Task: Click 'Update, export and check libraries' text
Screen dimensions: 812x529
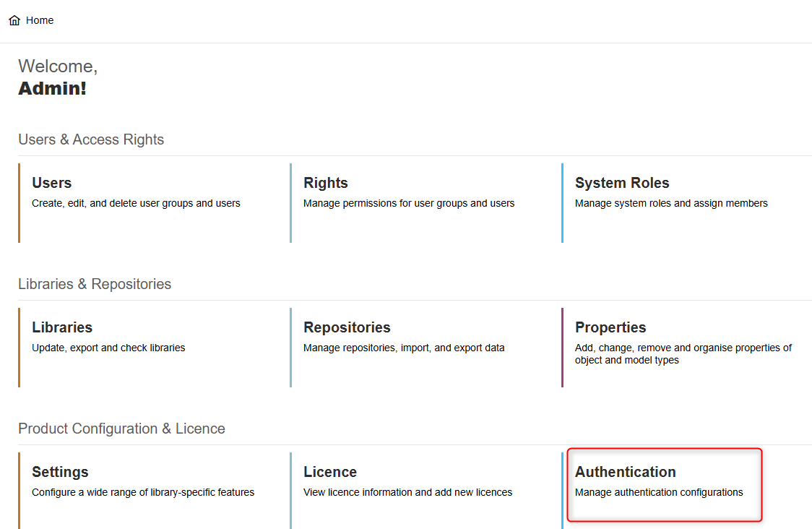Action: coord(108,348)
